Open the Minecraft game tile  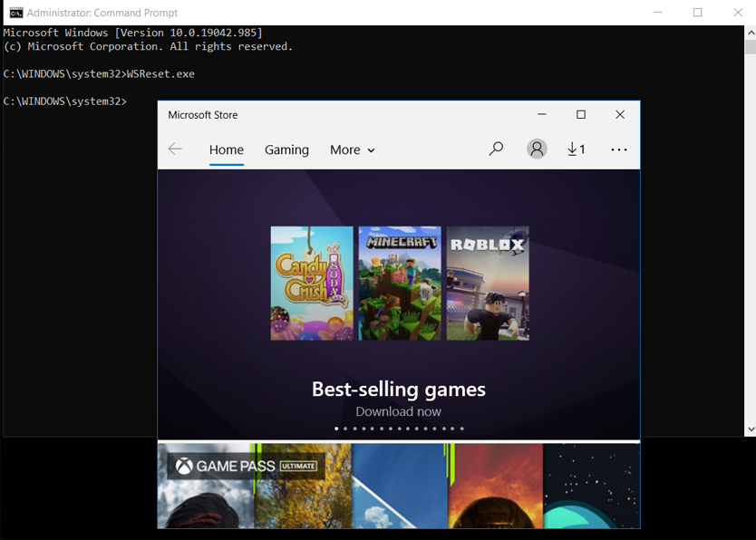pos(400,284)
